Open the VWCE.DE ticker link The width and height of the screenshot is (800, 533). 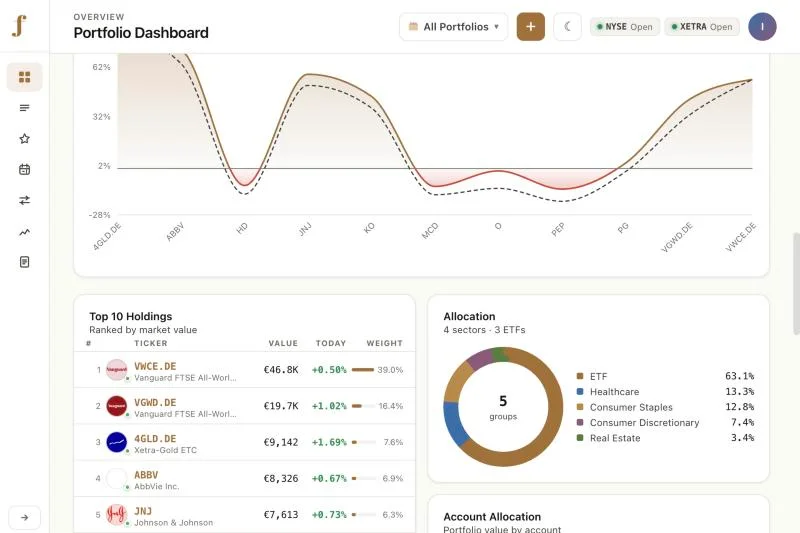tap(155, 366)
